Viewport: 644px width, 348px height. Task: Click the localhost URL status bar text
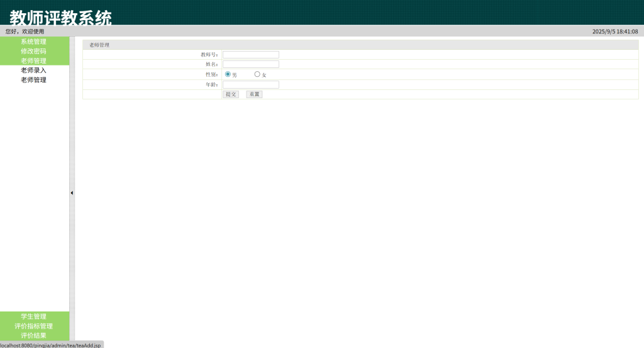(x=50, y=345)
